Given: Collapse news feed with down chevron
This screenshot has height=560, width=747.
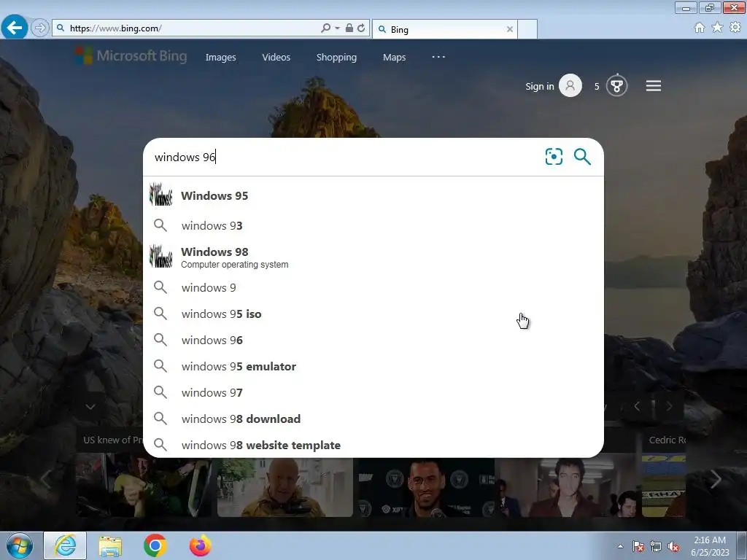Looking at the screenshot, I should coord(90,406).
